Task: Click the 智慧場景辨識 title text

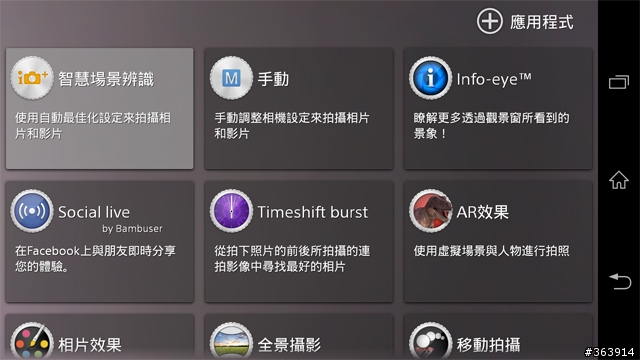Action: pos(106,79)
